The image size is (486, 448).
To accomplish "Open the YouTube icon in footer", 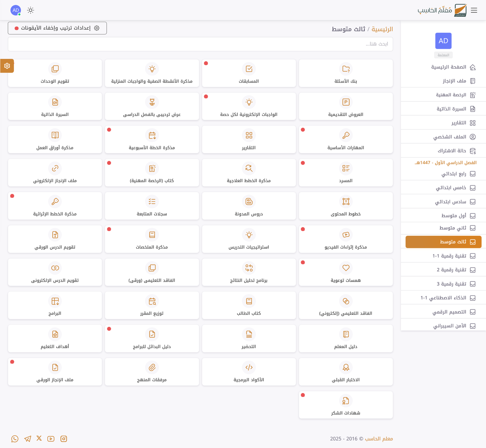I will click(x=51, y=439).
